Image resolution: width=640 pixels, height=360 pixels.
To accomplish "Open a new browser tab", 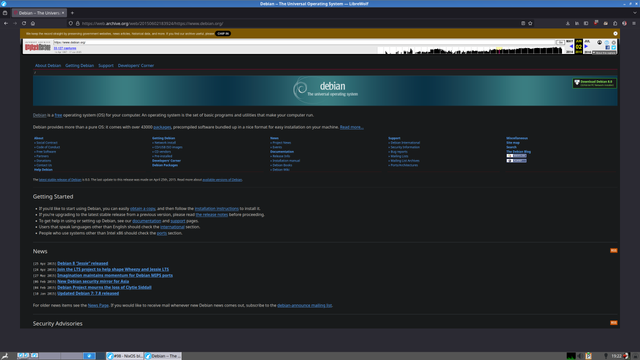I will [x=72, y=13].
